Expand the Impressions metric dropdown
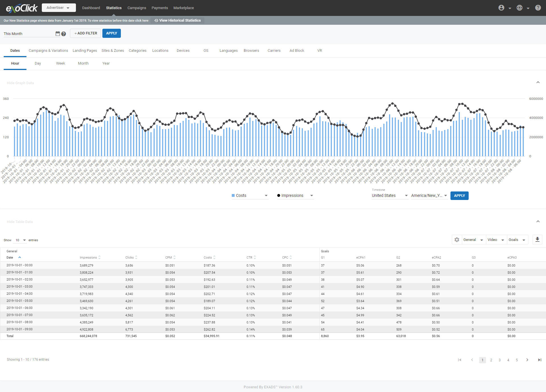This screenshot has height=392, width=546. coord(295,195)
